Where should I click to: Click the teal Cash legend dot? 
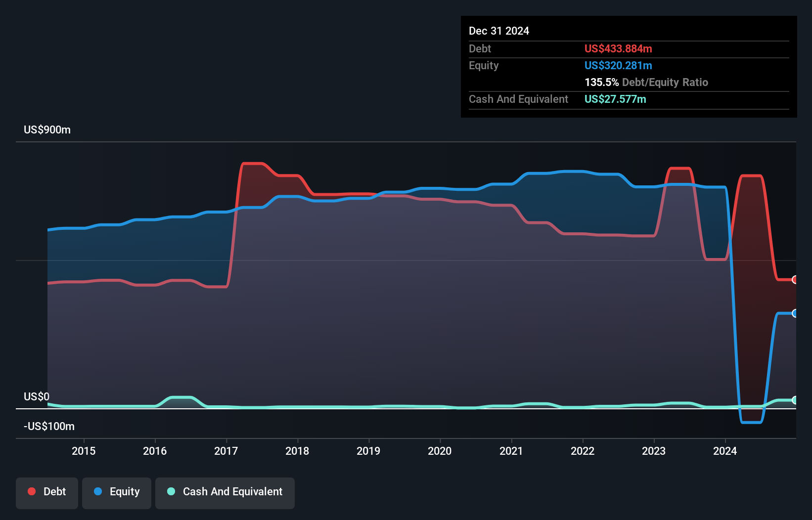pyautogui.click(x=171, y=491)
